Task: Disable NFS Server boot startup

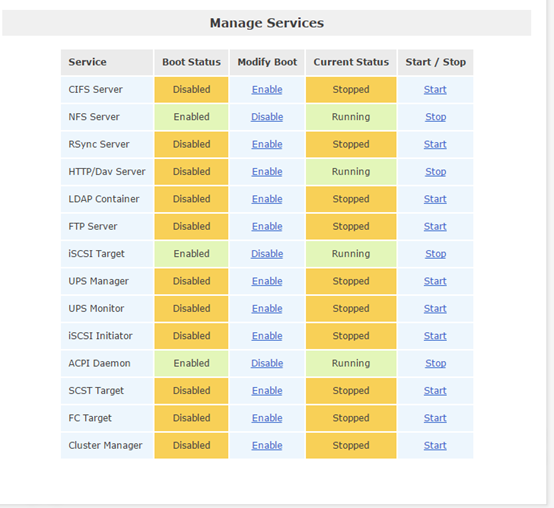Action: point(267,117)
